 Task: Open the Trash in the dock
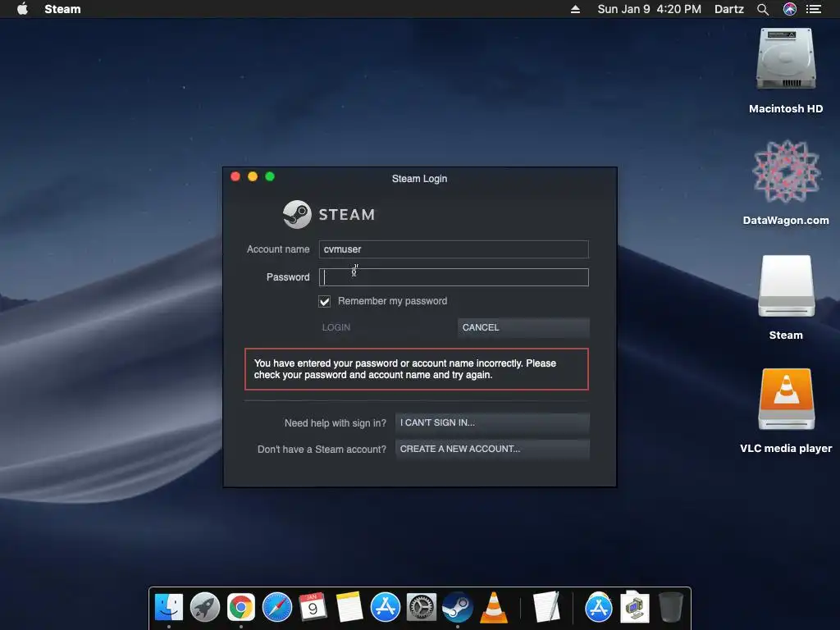(670, 608)
